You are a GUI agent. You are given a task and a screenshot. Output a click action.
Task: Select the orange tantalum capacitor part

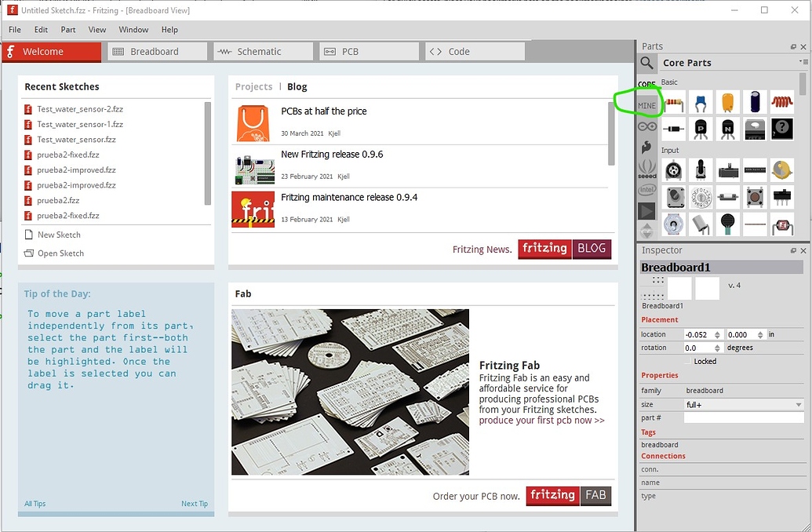coord(727,102)
